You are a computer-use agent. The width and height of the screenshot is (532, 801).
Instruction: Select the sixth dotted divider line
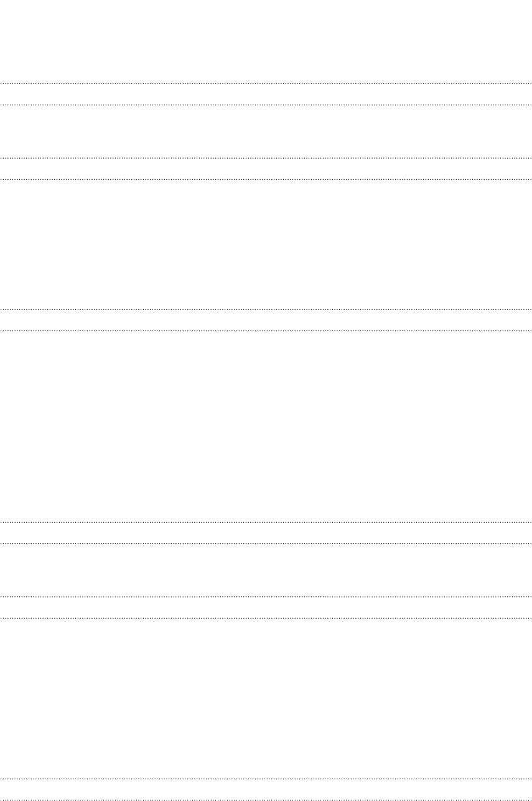coord(266,330)
